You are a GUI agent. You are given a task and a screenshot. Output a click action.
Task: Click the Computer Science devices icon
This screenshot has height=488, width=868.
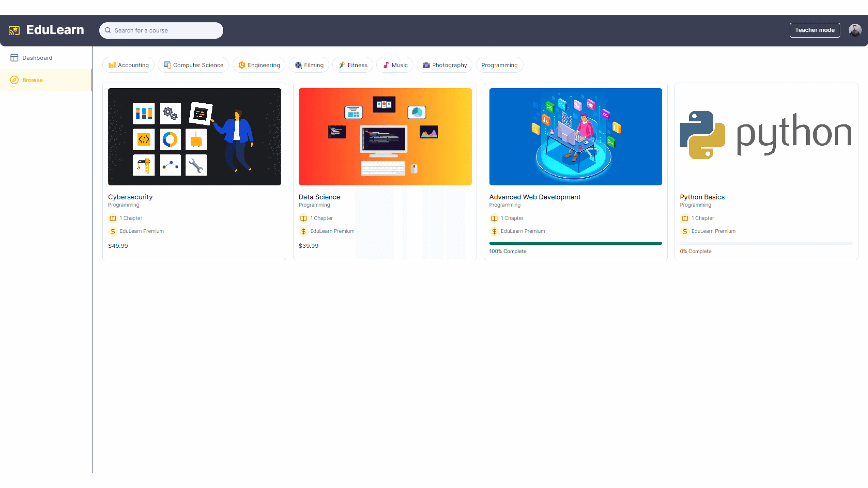[167, 65]
